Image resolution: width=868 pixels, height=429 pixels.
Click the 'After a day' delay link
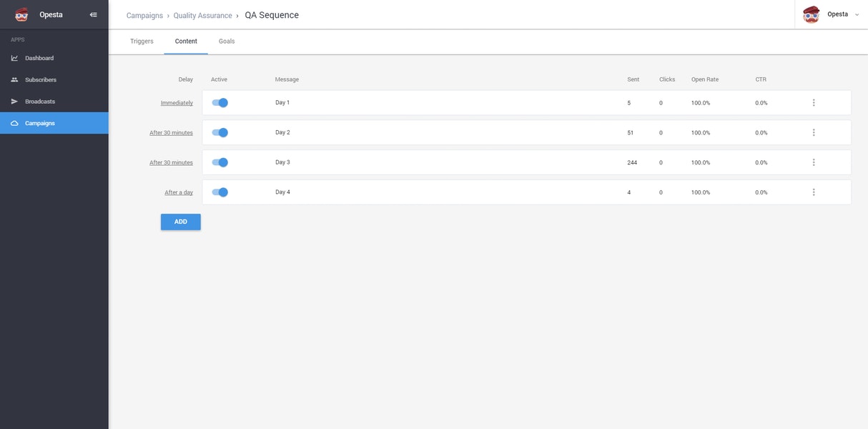point(179,192)
